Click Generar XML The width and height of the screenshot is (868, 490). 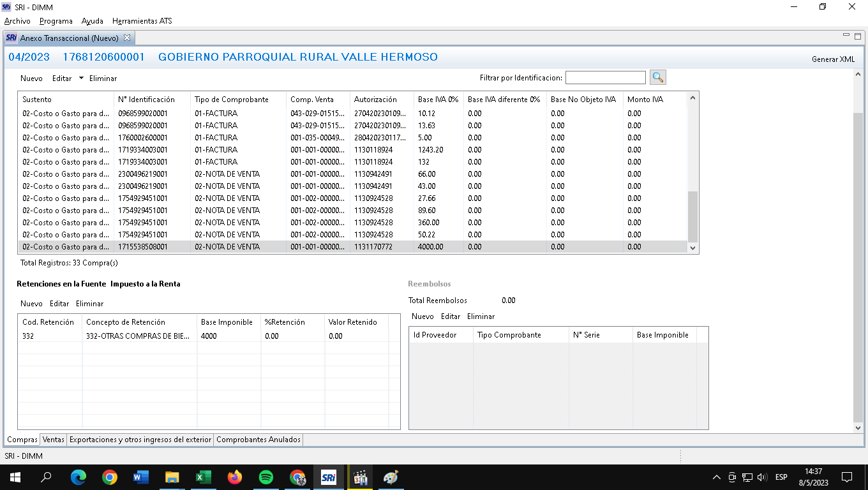coord(833,59)
